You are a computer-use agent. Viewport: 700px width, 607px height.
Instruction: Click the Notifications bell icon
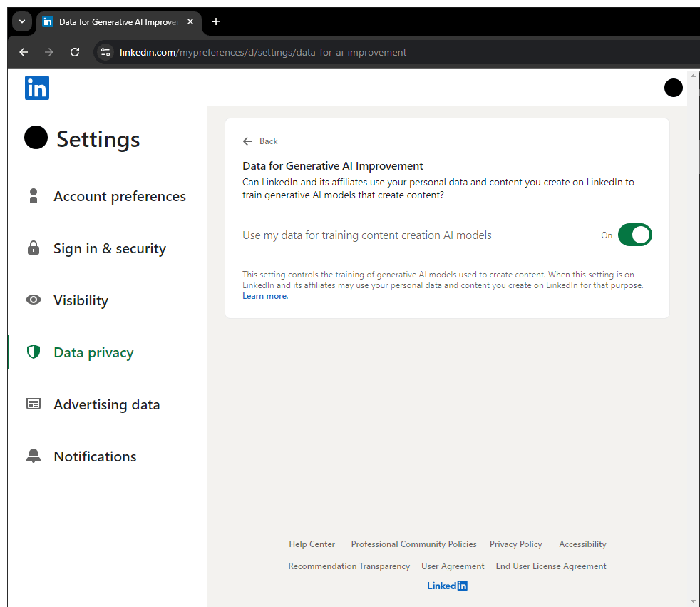tap(34, 456)
